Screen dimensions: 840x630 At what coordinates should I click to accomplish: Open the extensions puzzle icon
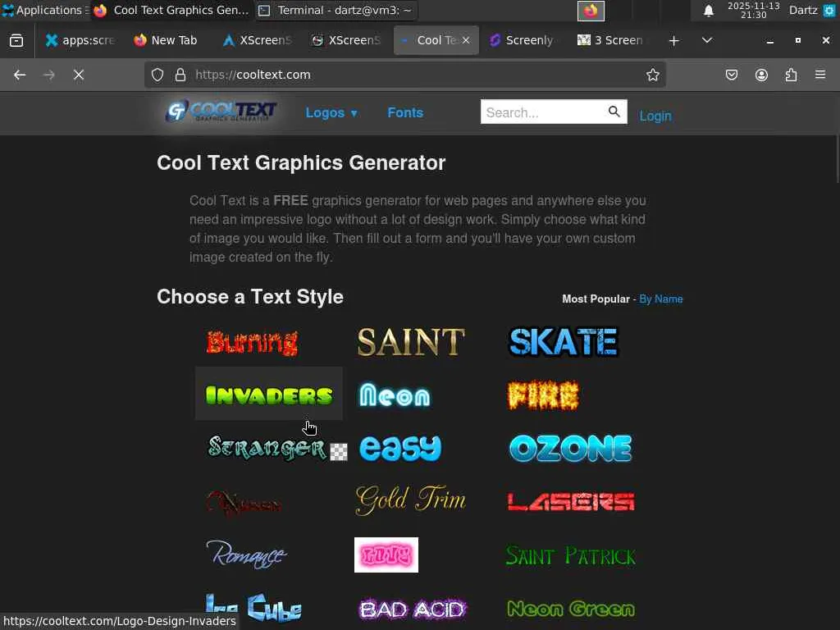(x=791, y=75)
